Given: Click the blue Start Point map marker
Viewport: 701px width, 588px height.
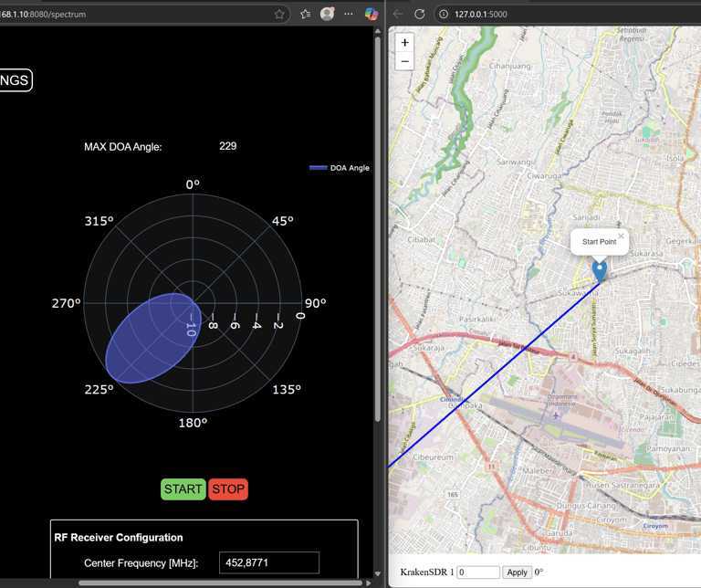Looking at the screenshot, I should pos(600,271).
